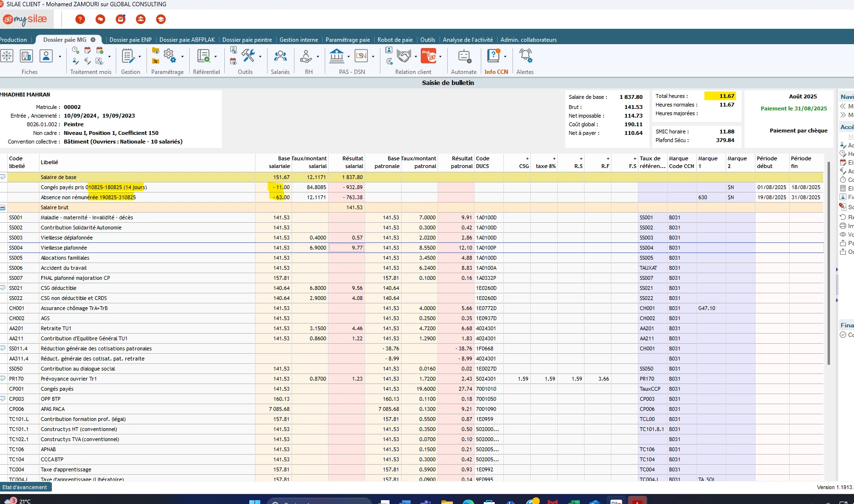Close the Dossier paie MG tab
The height and width of the screenshot is (504, 854).
pyautogui.click(x=93, y=40)
